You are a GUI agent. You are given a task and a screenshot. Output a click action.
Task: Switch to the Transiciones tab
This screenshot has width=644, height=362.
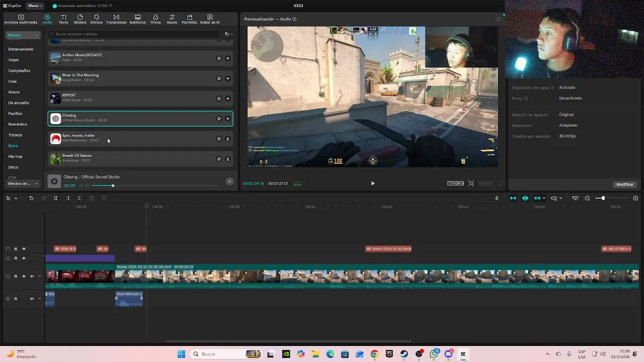[116, 19]
